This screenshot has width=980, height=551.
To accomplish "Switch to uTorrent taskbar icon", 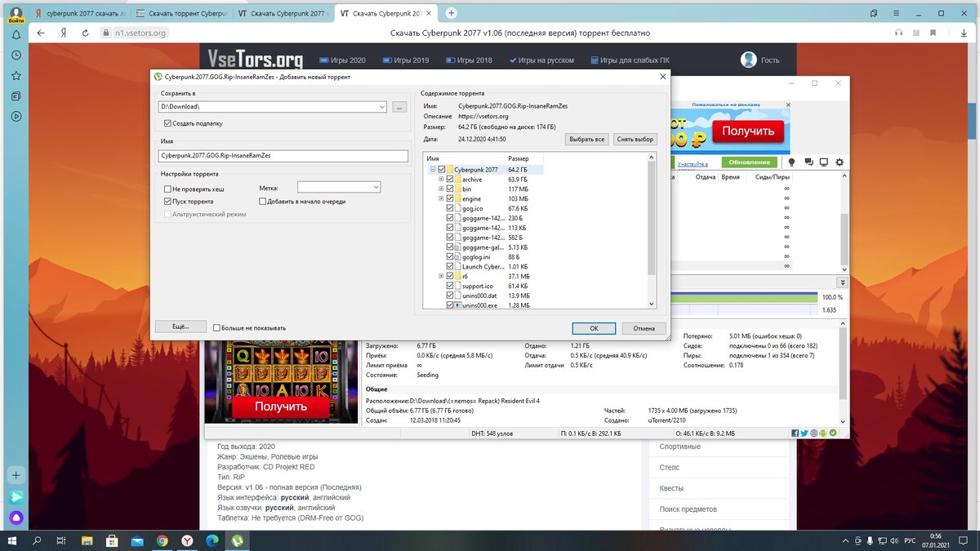I will [237, 540].
